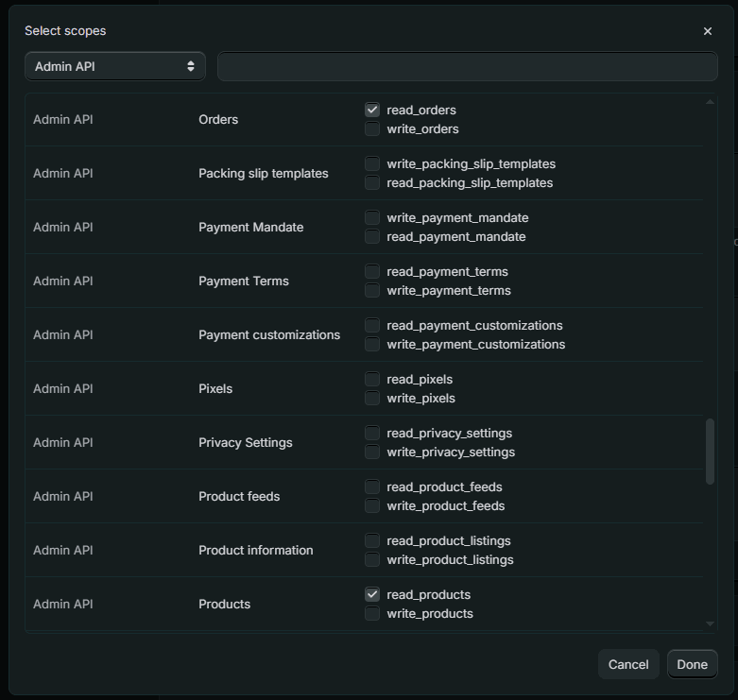Uncheck the read_products scope
738x700 pixels.
tap(372, 594)
